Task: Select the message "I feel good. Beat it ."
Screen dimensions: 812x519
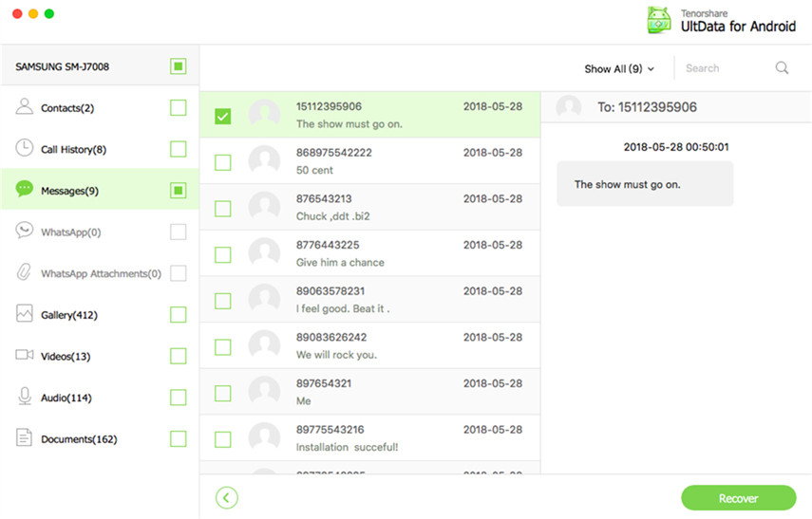Action: pyautogui.click(x=369, y=299)
